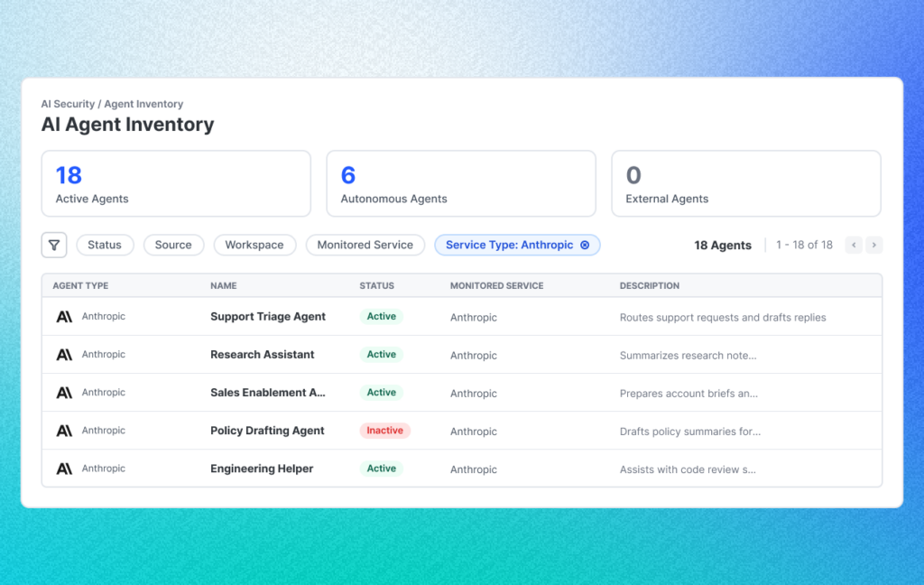This screenshot has width=924, height=585.
Task: Click 'Summarizes research note...' description
Action: [x=688, y=356]
